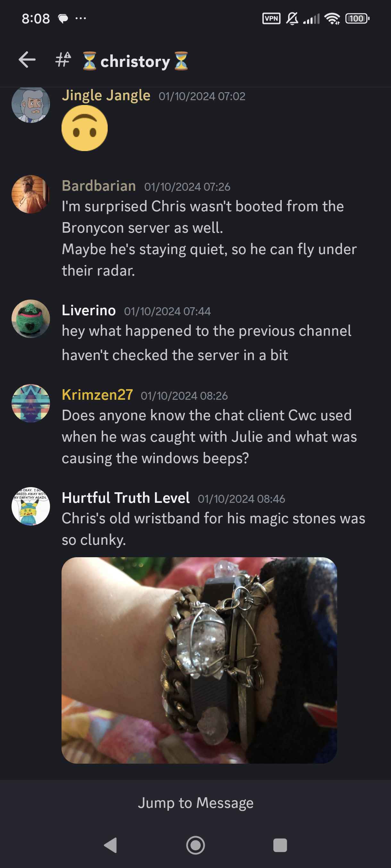Tap Jump to Message
The height and width of the screenshot is (868, 391).
point(196,803)
